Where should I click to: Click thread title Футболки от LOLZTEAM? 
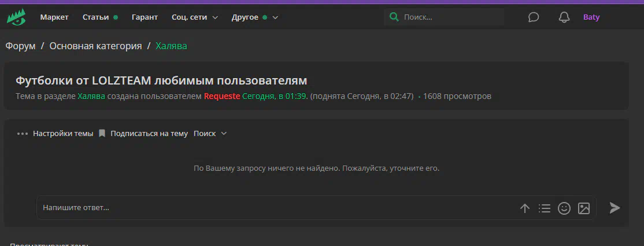161,80
